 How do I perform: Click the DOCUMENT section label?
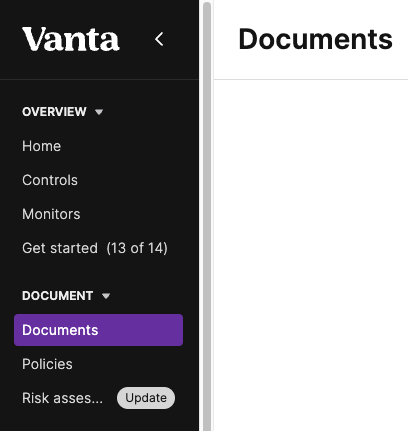coord(57,296)
